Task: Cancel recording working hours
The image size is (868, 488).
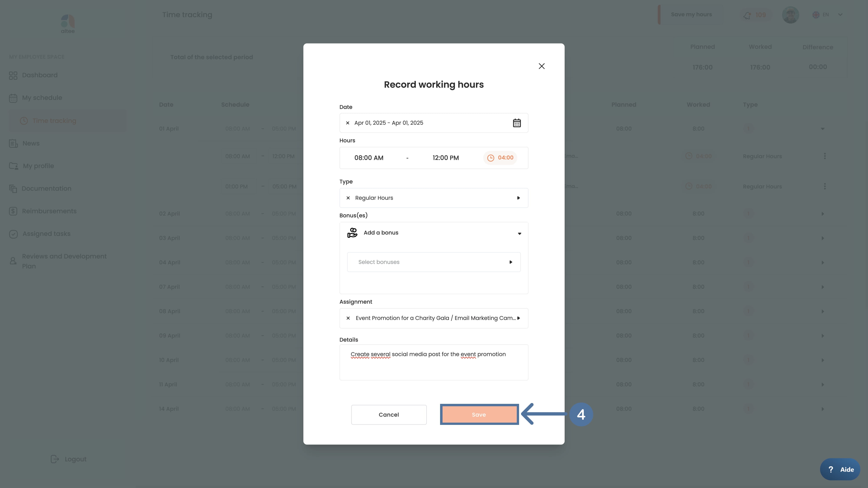Action: pos(389,414)
